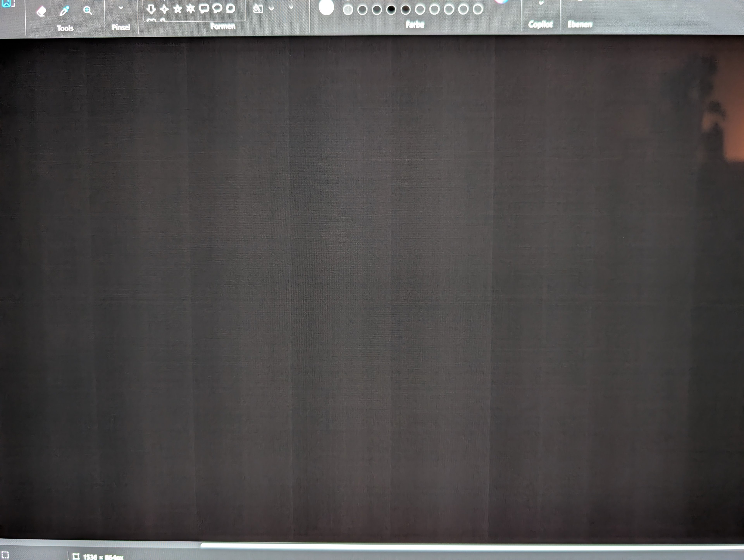The image size is (744, 560).
Task: Expand the chevron next to shape fill
Action: pyautogui.click(x=291, y=7)
